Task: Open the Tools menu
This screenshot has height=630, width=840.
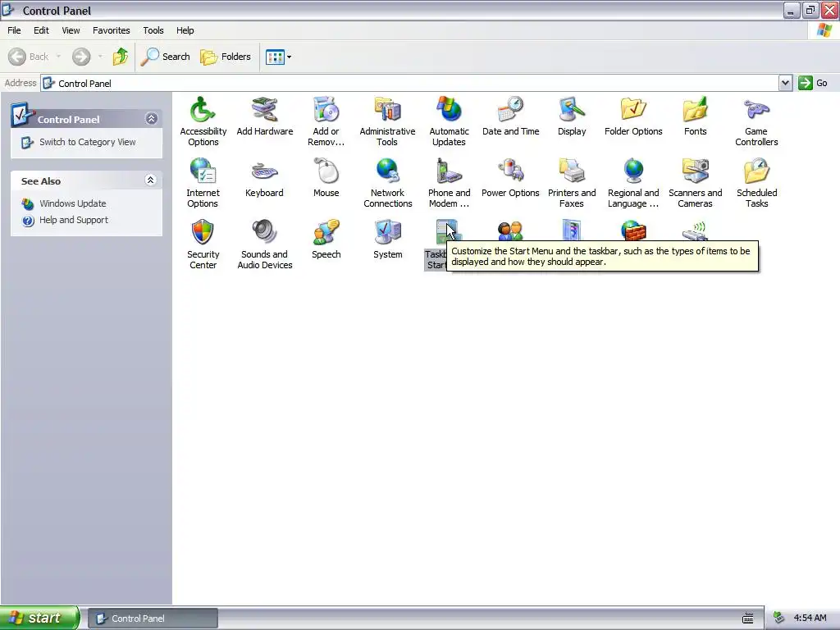Action: click(x=153, y=30)
